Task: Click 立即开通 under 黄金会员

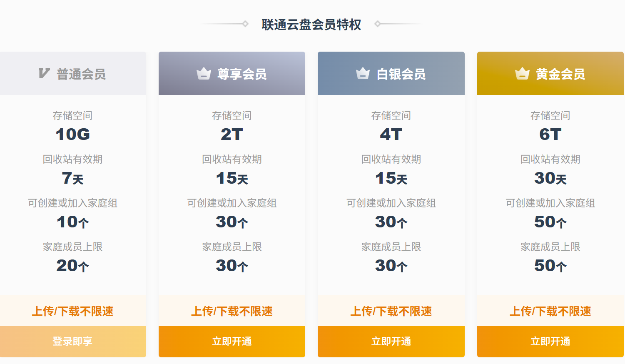Action: coord(550,342)
